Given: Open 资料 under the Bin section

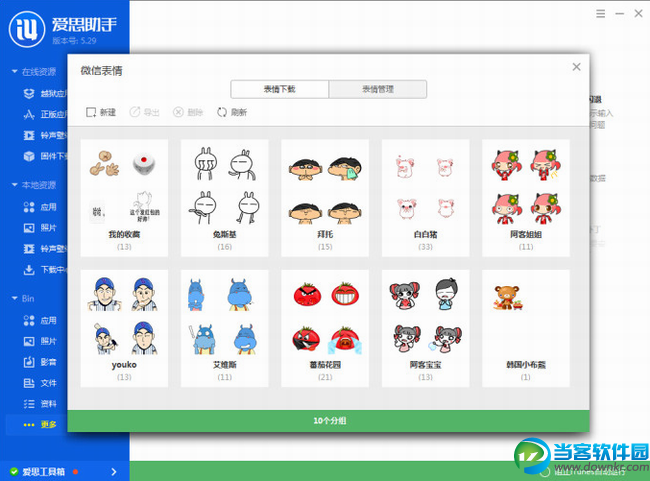Looking at the screenshot, I should [40, 403].
